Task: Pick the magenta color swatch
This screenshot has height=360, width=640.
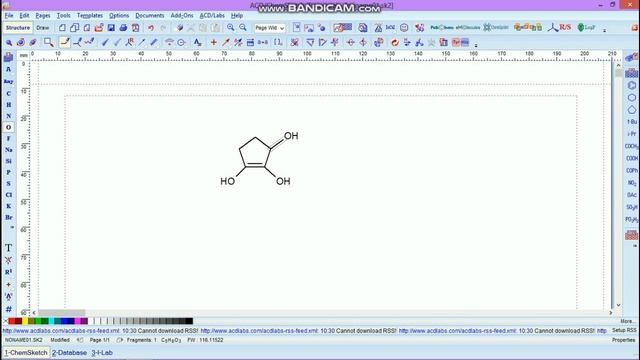Action: click(78, 321)
